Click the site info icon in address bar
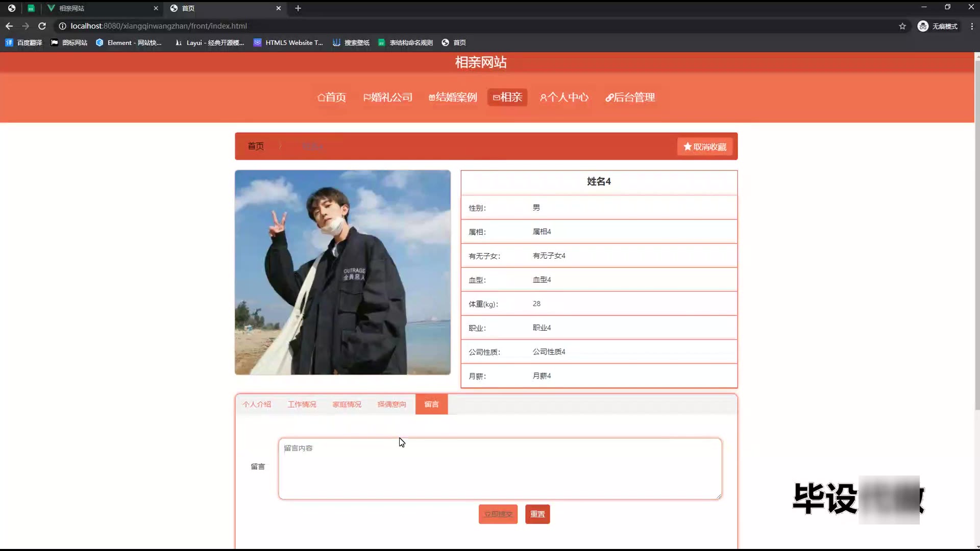 click(62, 26)
